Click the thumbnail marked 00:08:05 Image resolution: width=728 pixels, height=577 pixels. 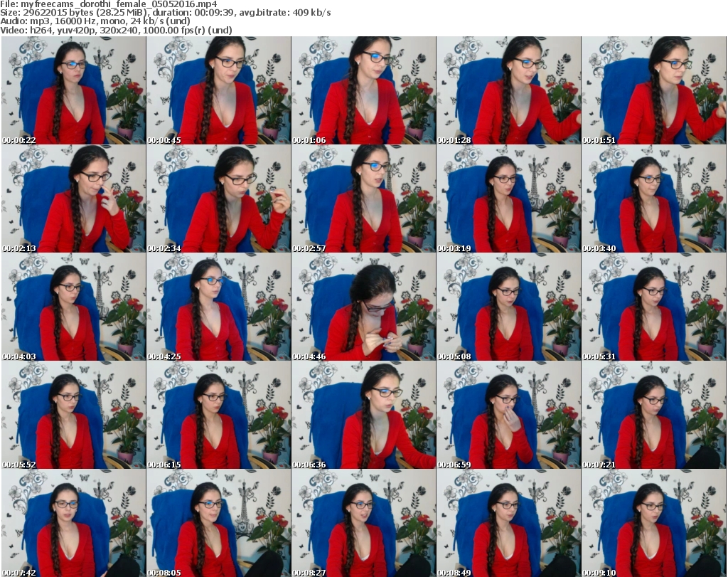219,523
